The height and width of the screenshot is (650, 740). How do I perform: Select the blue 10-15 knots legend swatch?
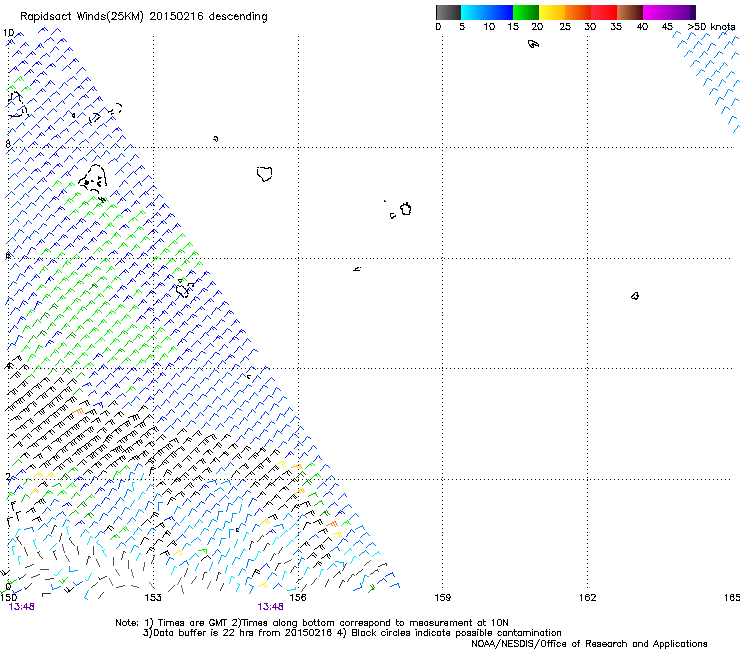click(500, 12)
